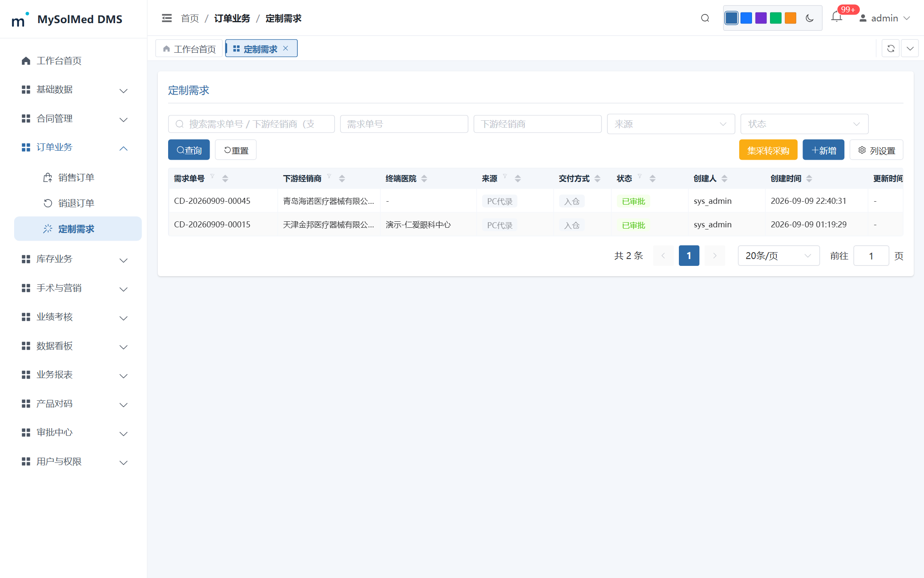Image resolution: width=924 pixels, height=578 pixels.
Task: Select the green theme swatch
Action: 776,18
